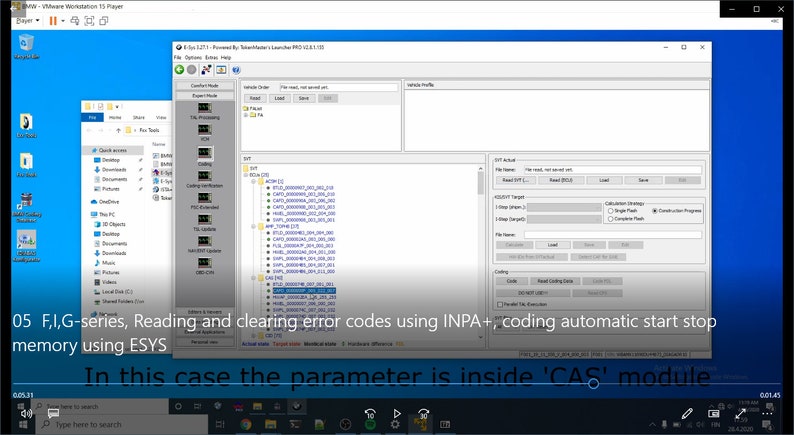
Task: Open the VMware Player dropdown menu
Action: (x=27, y=21)
